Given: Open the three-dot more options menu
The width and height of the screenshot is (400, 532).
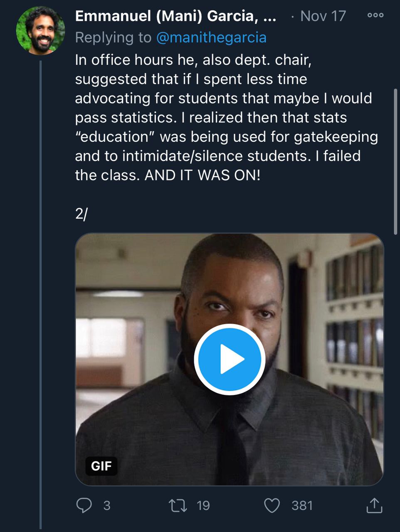Looking at the screenshot, I should 375,15.
